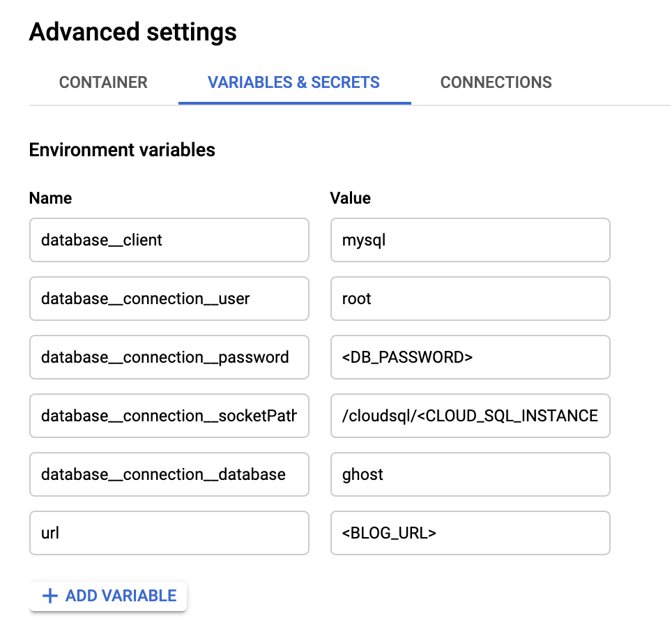
Task: Select the CONNECTIONS tab
Action: pos(495,82)
